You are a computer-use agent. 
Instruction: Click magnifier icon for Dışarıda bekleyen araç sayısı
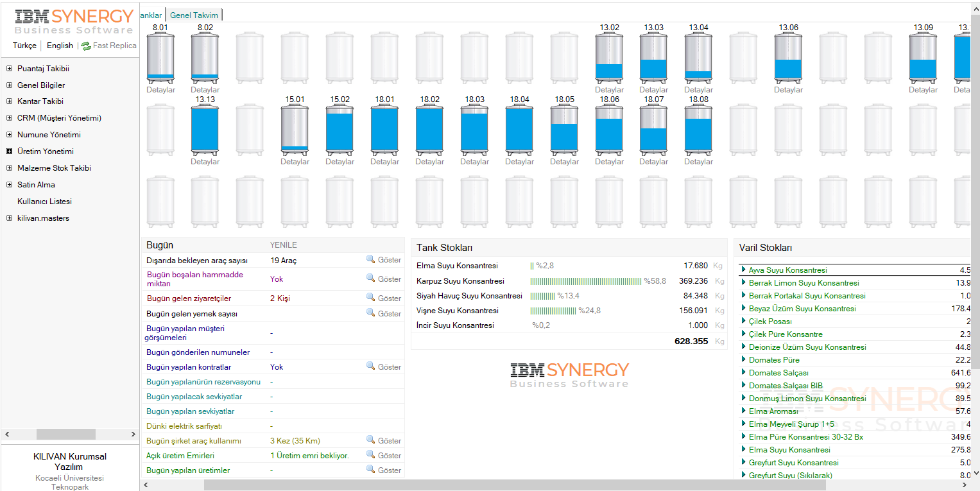click(371, 259)
